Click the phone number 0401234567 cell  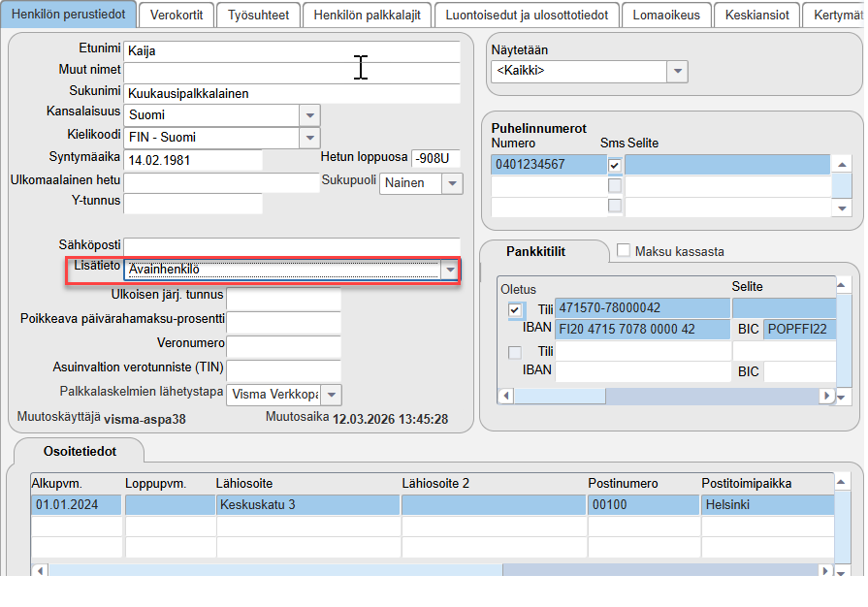(549, 164)
